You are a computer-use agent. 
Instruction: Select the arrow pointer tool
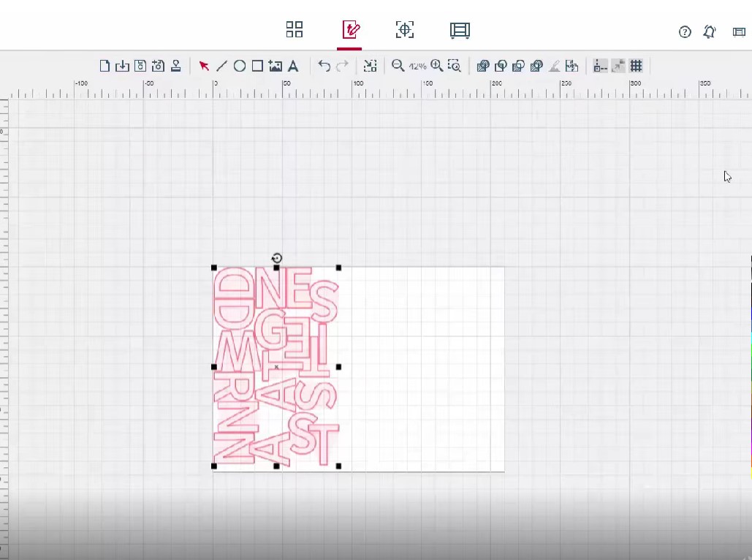click(204, 66)
